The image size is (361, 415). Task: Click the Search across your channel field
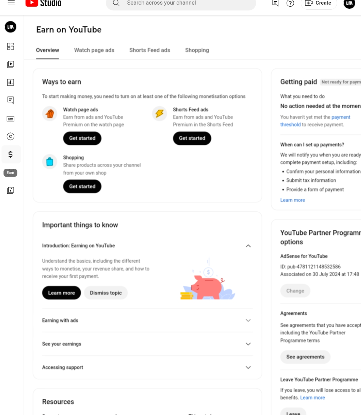pos(181,3)
